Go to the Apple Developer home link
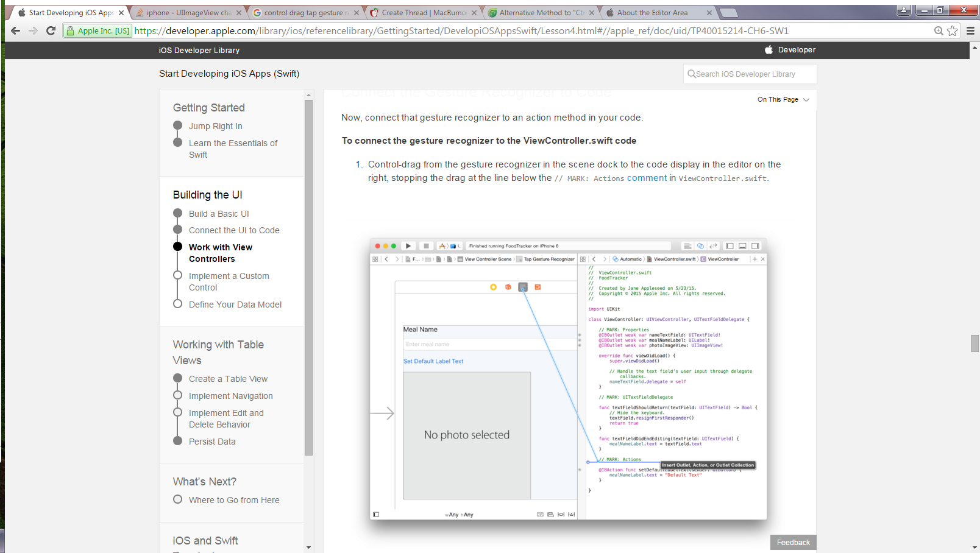 coord(790,50)
